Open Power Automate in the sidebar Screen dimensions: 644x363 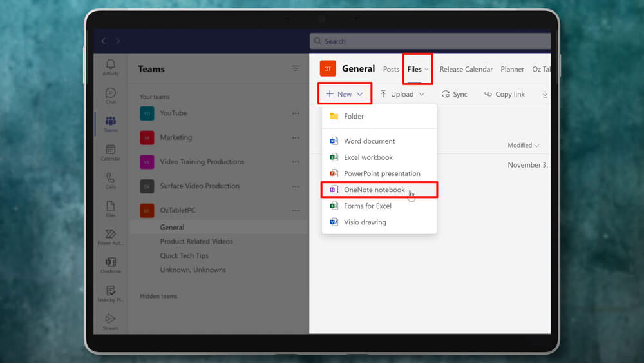[111, 237]
